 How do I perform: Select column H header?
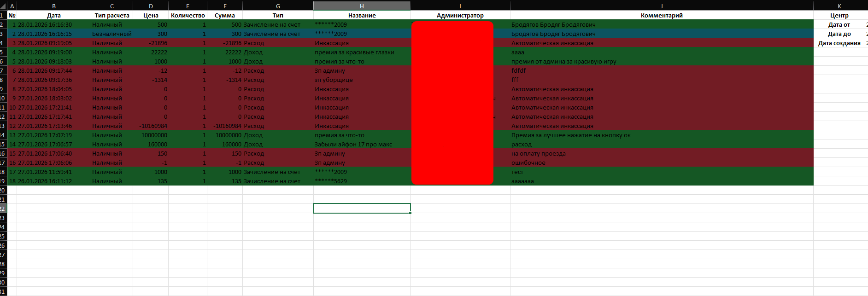pos(362,6)
